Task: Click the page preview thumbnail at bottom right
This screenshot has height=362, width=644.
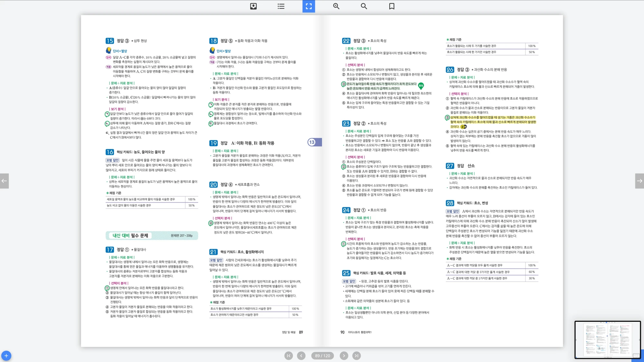Action: tap(607, 339)
